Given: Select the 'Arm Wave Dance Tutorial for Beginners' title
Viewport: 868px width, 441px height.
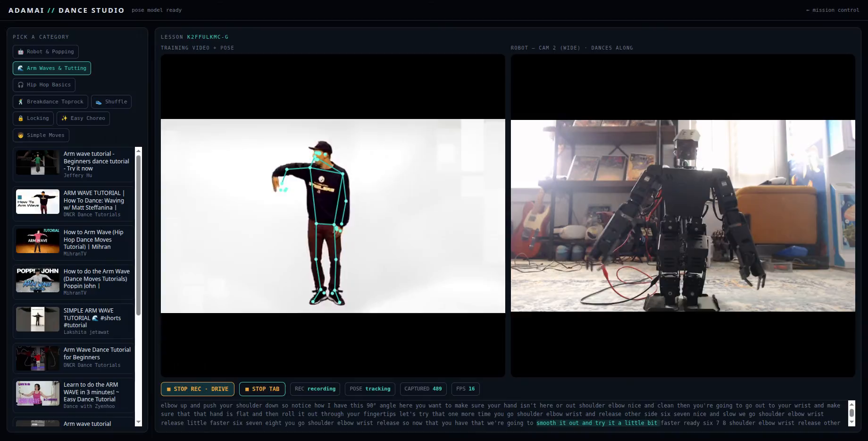Looking at the screenshot, I should click(x=97, y=354).
